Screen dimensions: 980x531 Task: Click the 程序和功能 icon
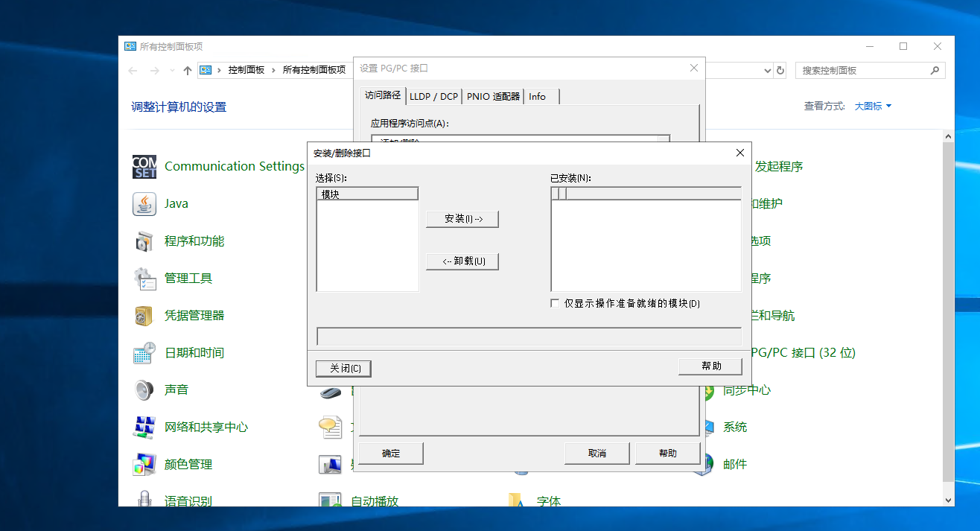click(x=144, y=241)
